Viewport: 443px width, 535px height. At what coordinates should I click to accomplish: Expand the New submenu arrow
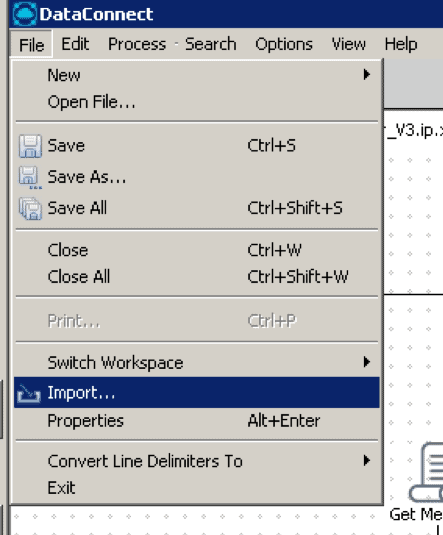point(367,74)
